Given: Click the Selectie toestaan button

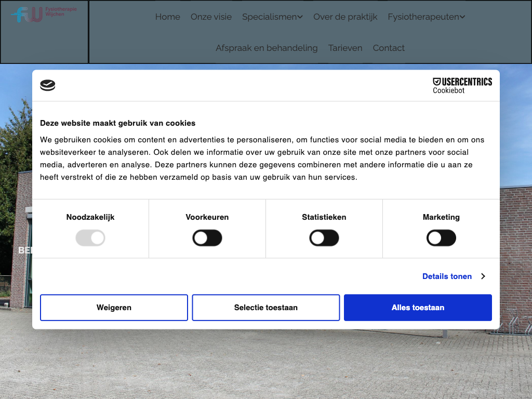Looking at the screenshot, I should coord(266,308).
